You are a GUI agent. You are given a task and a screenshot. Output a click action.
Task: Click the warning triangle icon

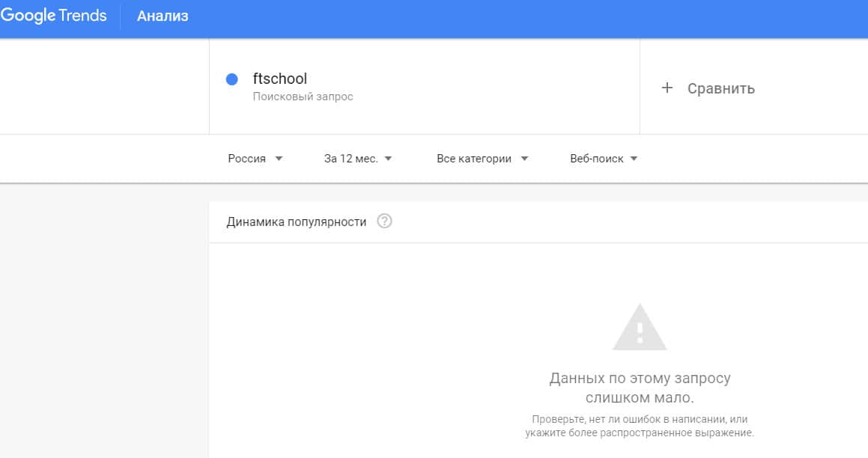tap(639, 328)
